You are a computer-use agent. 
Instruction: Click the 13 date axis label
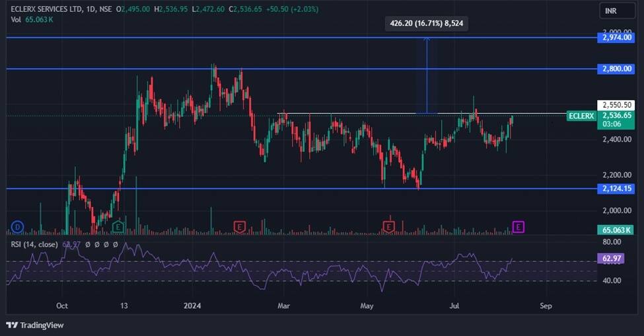tap(124, 306)
